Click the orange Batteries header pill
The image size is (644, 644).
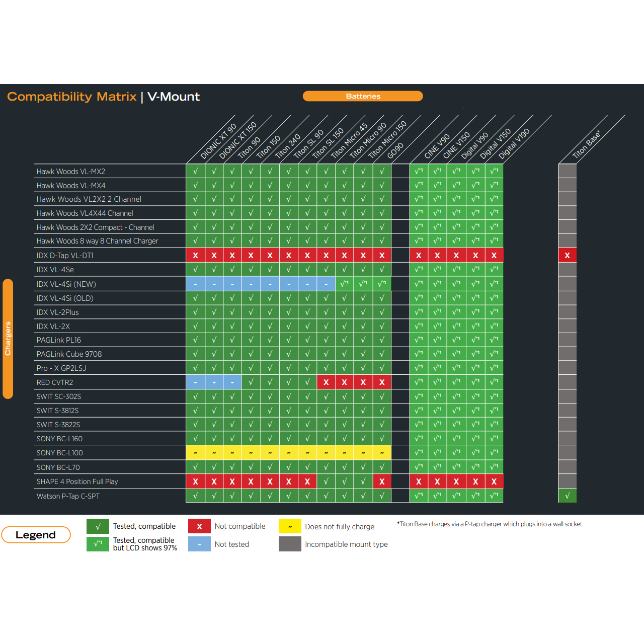pos(363,96)
